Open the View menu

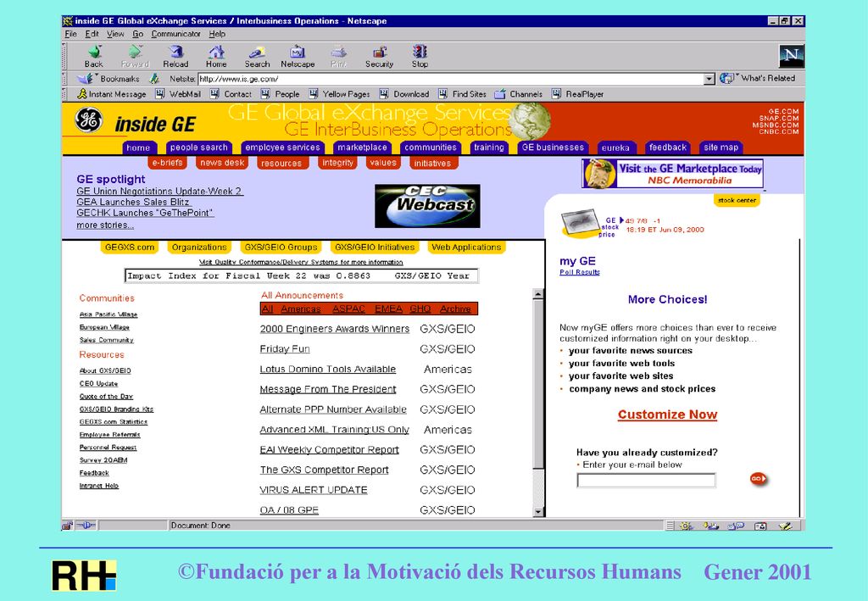[x=115, y=34]
